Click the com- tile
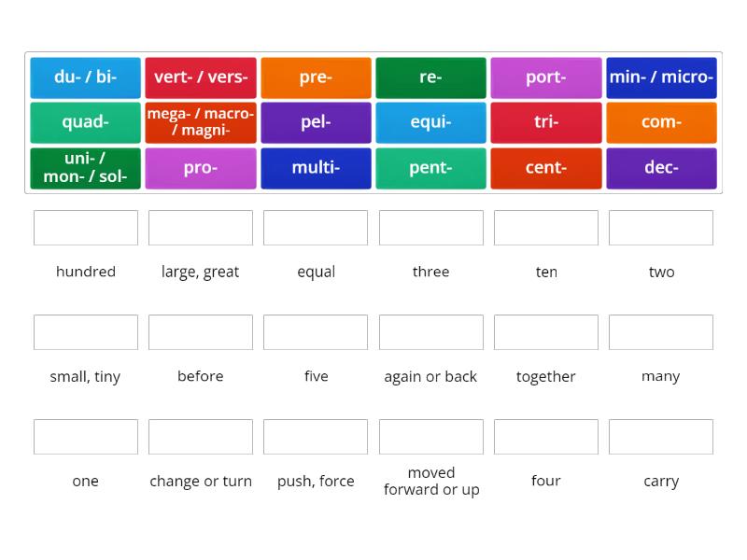The width and height of the screenshot is (747, 560). [x=661, y=122]
